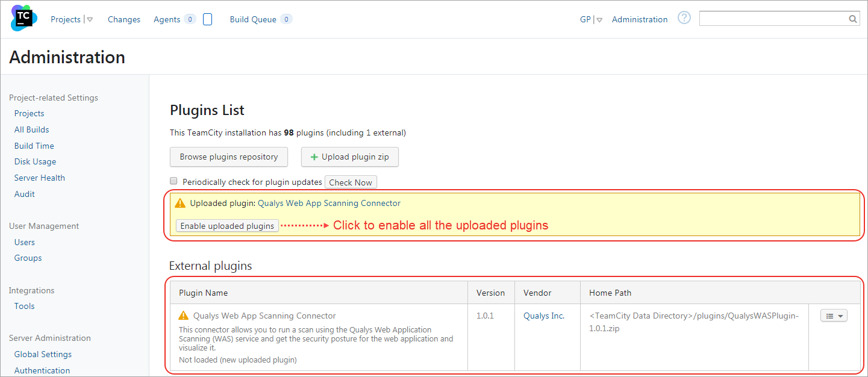This screenshot has height=377, width=868.
Task: Expand the GP user dropdown arrow
Action: pos(599,20)
